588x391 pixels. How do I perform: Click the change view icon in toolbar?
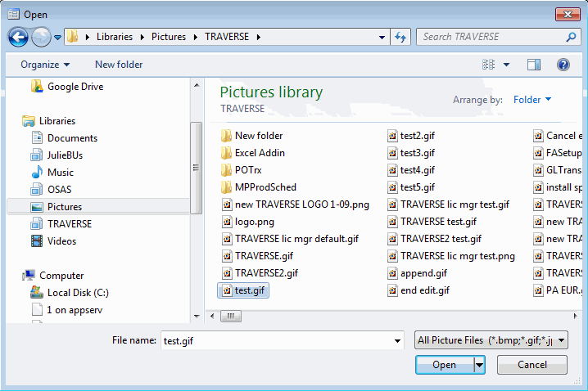pos(490,65)
